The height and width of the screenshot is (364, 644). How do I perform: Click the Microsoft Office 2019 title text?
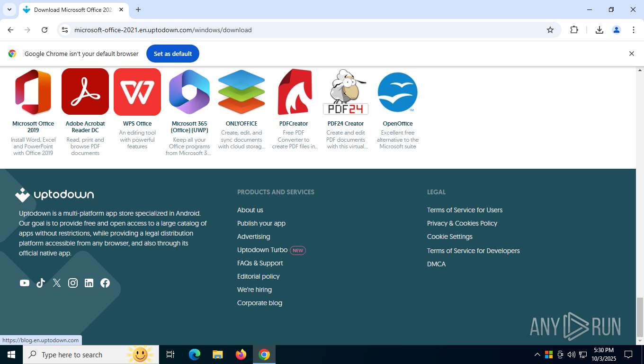point(33,127)
